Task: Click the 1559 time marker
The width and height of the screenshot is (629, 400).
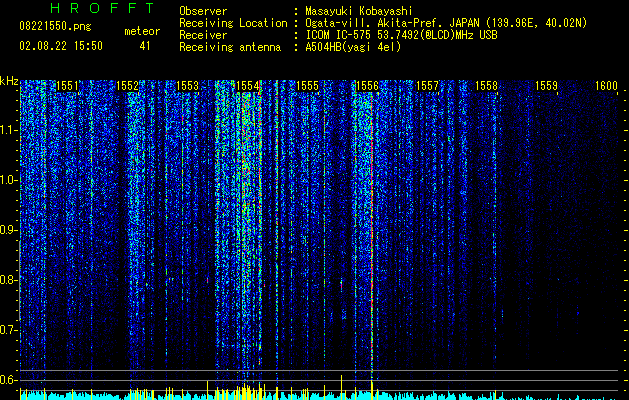Action: pos(546,86)
